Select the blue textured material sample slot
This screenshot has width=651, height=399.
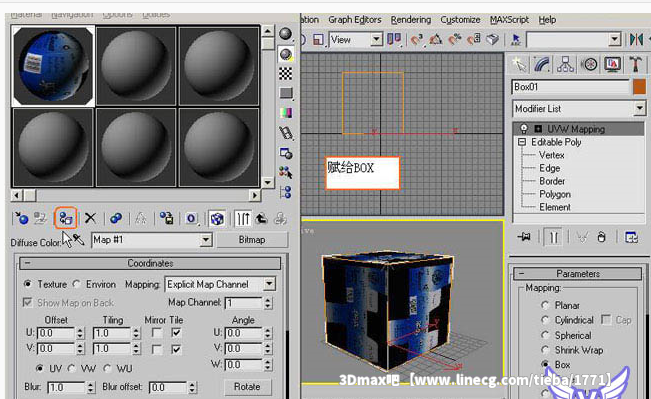[x=53, y=66]
